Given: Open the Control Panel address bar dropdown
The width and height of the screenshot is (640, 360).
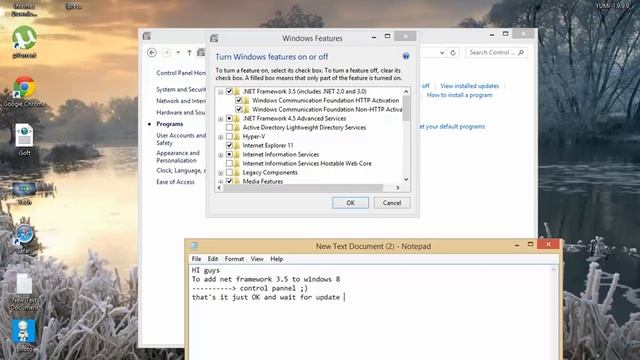Looking at the screenshot, I should tap(442, 53).
